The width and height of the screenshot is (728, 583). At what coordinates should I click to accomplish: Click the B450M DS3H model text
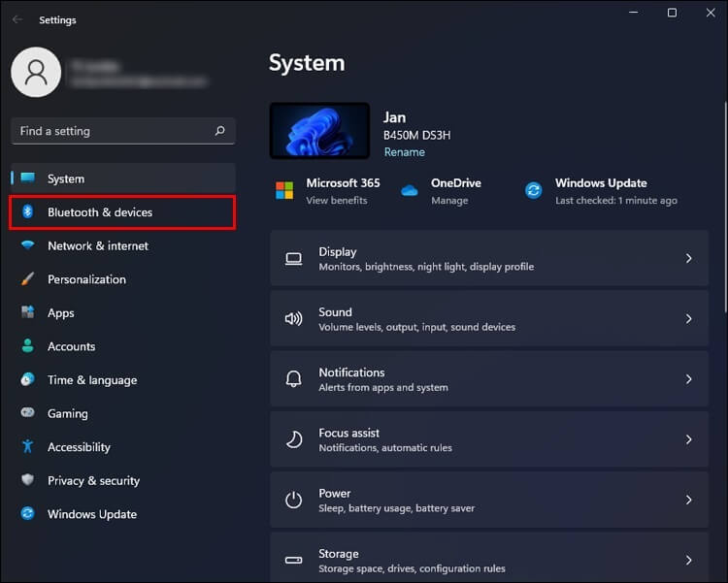pos(417,135)
